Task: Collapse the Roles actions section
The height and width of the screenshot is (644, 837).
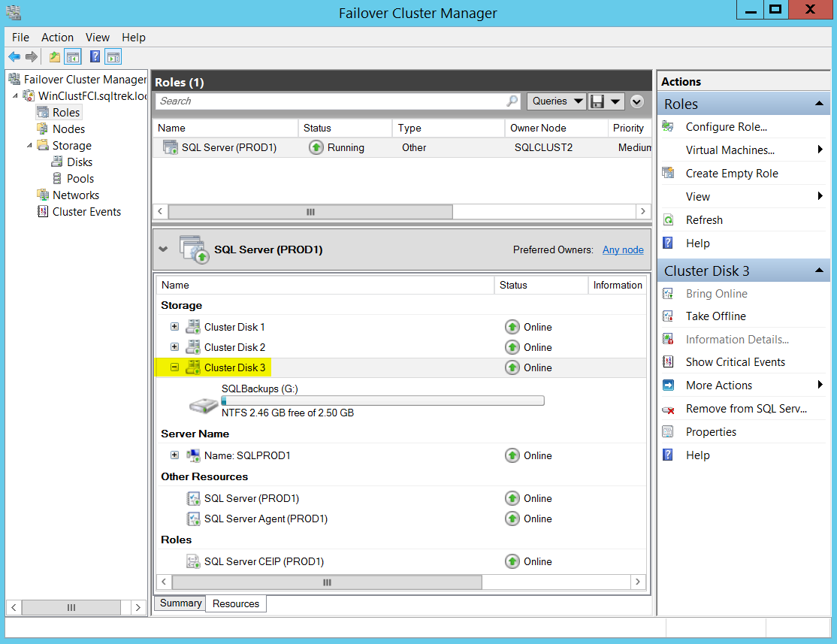Action: tap(819, 104)
